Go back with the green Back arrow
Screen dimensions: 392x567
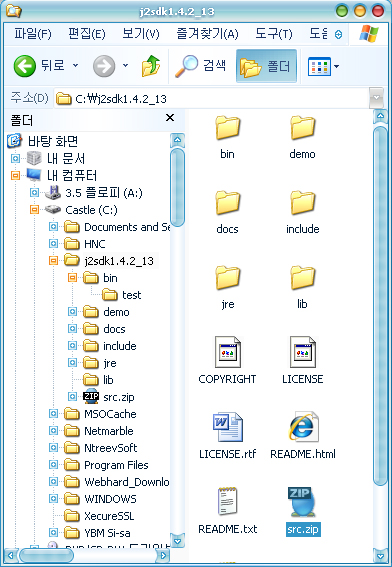(x=25, y=66)
